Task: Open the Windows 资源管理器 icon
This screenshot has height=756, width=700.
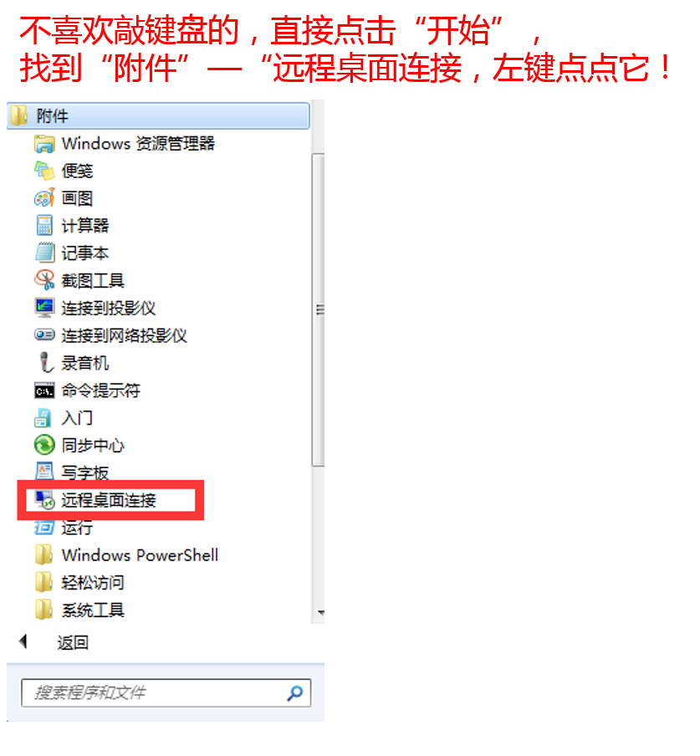Action: point(44,144)
